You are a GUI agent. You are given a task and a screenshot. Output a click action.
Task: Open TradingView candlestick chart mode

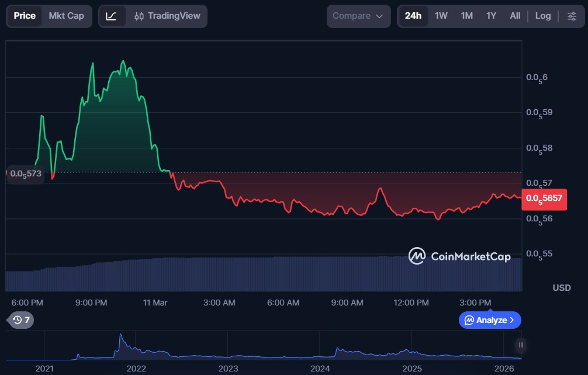coord(167,16)
